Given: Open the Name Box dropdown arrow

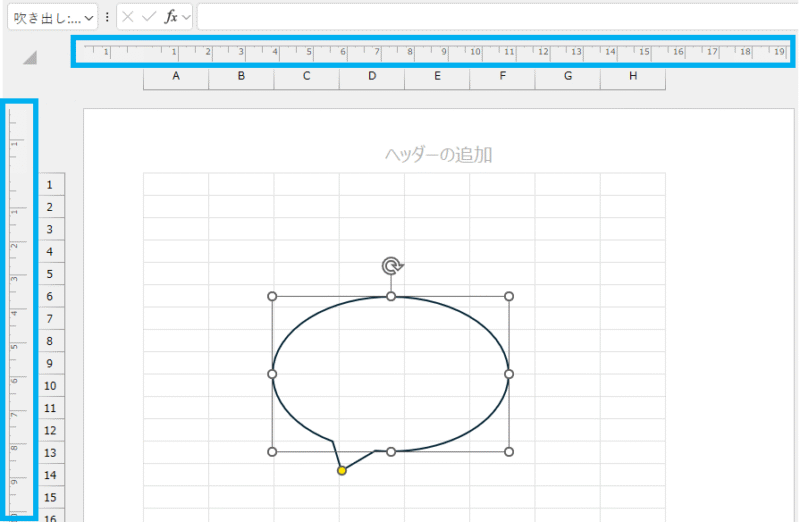Looking at the screenshot, I should tap(89, 18).
